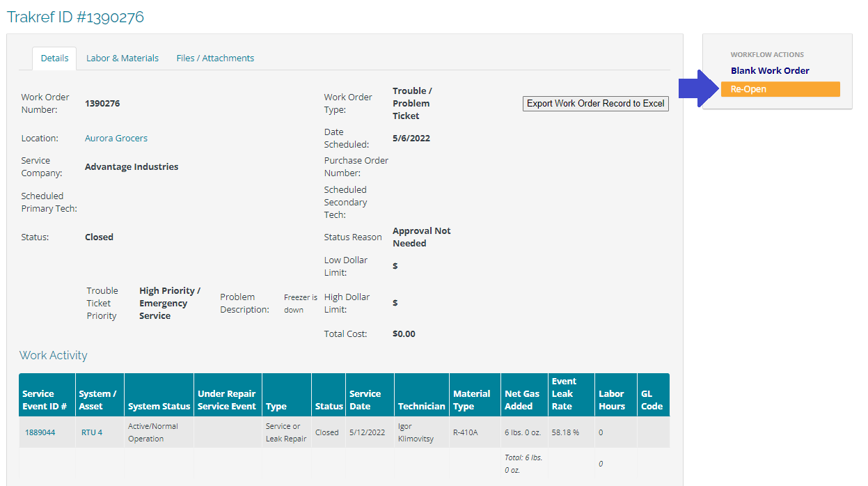This screenshot has height=486, width=868.
Task: Open service event 1889044
Action: tap(40, 432)
